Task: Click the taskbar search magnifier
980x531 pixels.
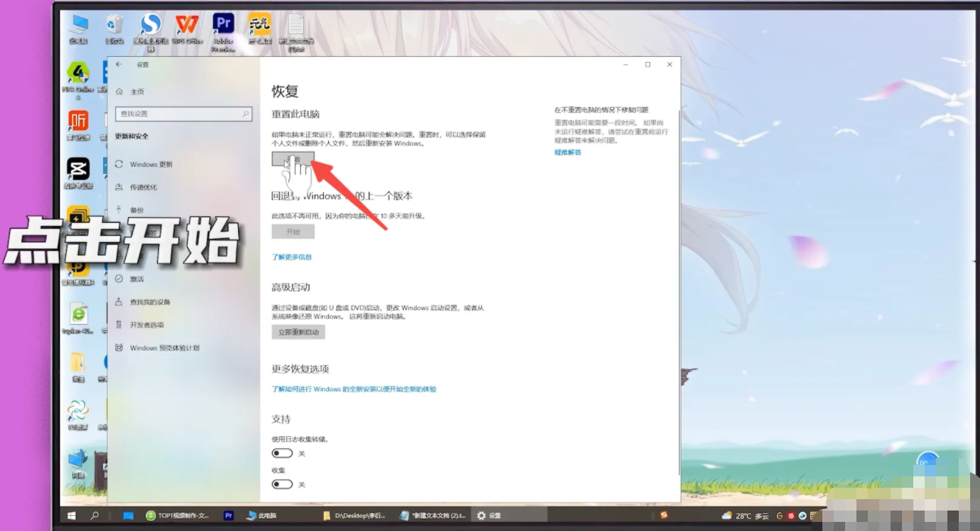Action: click(x=95, y=516)
